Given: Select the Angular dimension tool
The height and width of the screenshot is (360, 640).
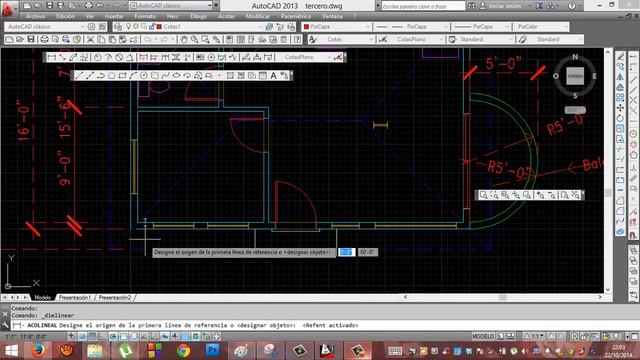Looking at the screenshot, I should point(129,57).
